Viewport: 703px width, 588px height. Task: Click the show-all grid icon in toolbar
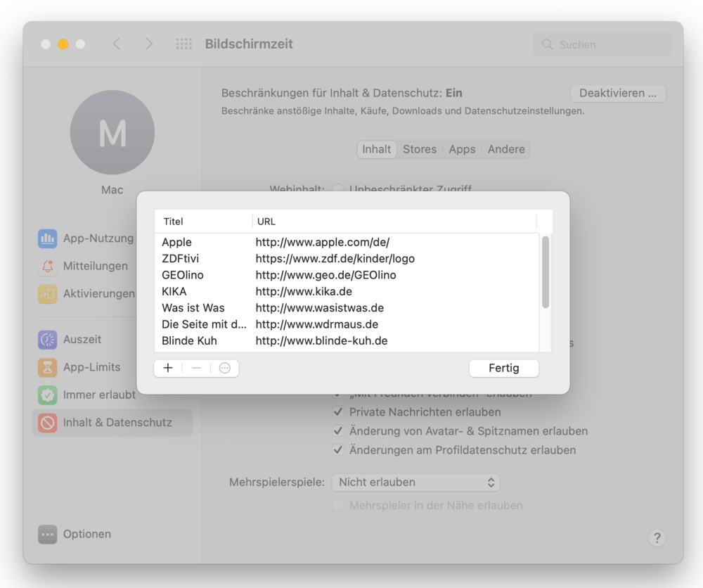183,44
